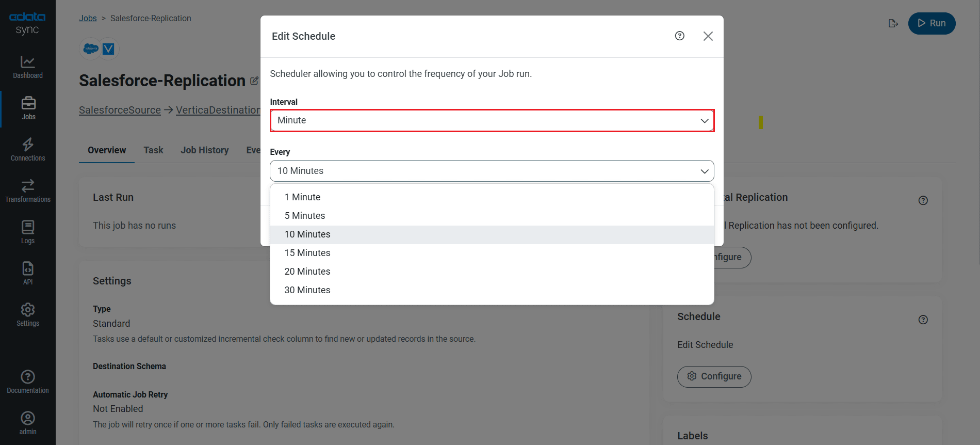Select 1 Minute from the list
The height and width of the screenshot is (445, 980).
click(x=302, y=197)
